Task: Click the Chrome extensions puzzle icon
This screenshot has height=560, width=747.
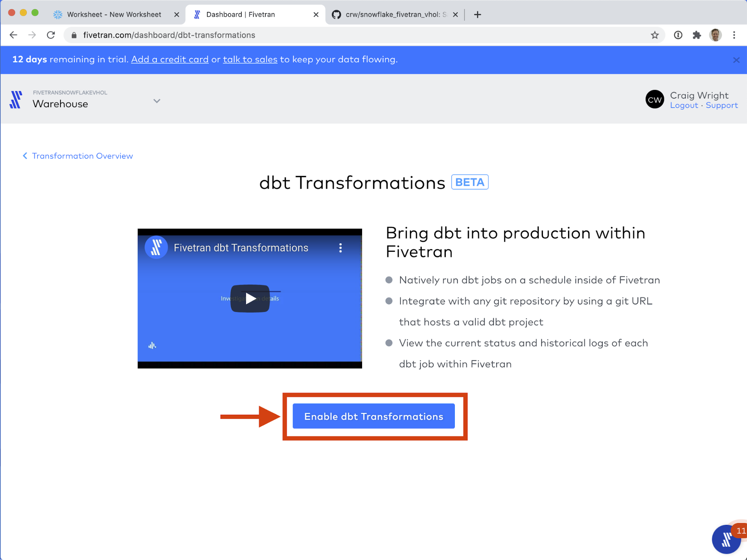Action: pos(697,35)
